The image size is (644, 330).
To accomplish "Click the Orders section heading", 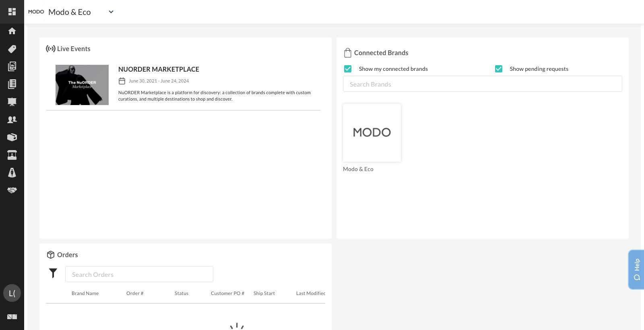I will click(68, 255).
